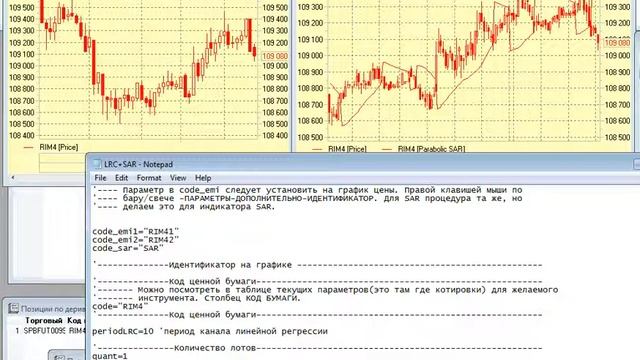Image resolution: width=640 pixels, height=360 pixels.
Task: Click the SPBFUT009E cell in positions table
Action: point(44,331)
